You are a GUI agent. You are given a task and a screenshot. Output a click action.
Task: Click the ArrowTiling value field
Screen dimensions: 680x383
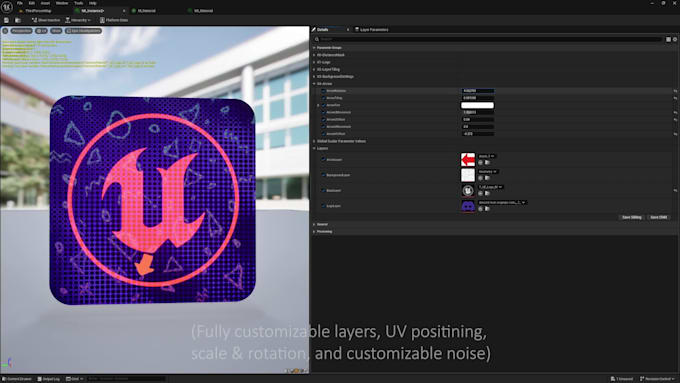[477, 98]
